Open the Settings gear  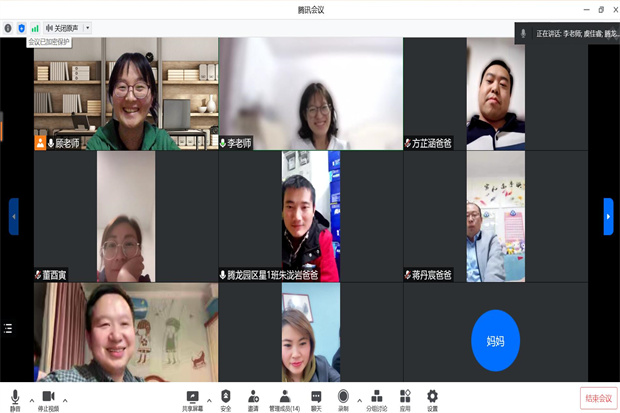point(432,397)
